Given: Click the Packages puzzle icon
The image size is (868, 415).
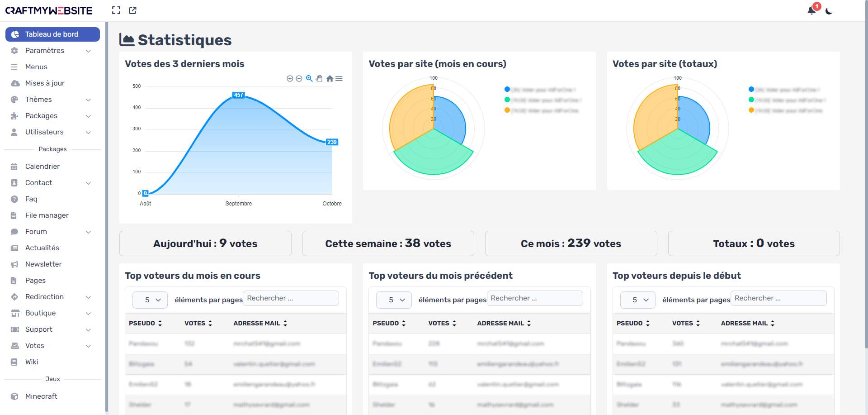Looking at the screenshot, I should 14,116.
